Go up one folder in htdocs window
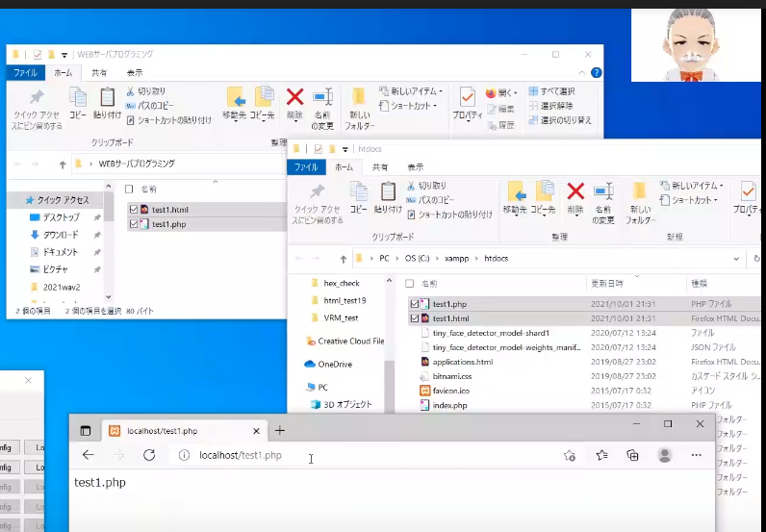766x532 pixels. pyautogui.click(x=343, y=260)
